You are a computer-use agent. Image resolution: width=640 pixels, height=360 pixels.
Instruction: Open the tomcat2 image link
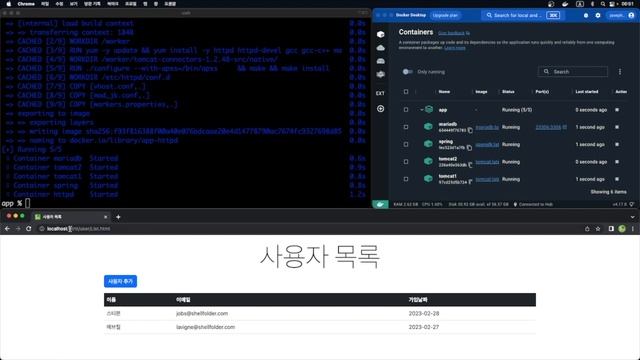point(487,162)
